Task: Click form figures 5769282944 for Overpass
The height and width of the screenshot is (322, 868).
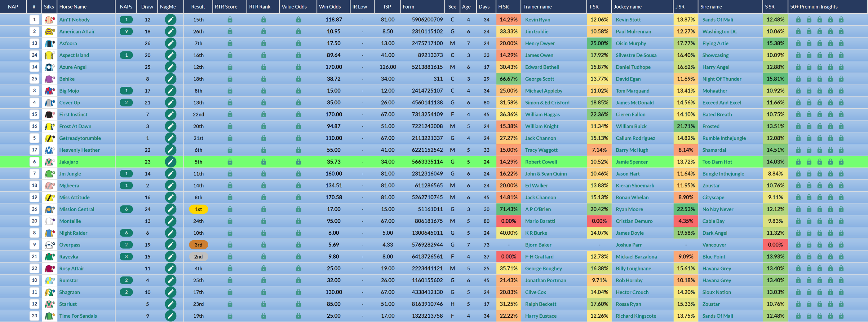Action: (x=427, y=245)
